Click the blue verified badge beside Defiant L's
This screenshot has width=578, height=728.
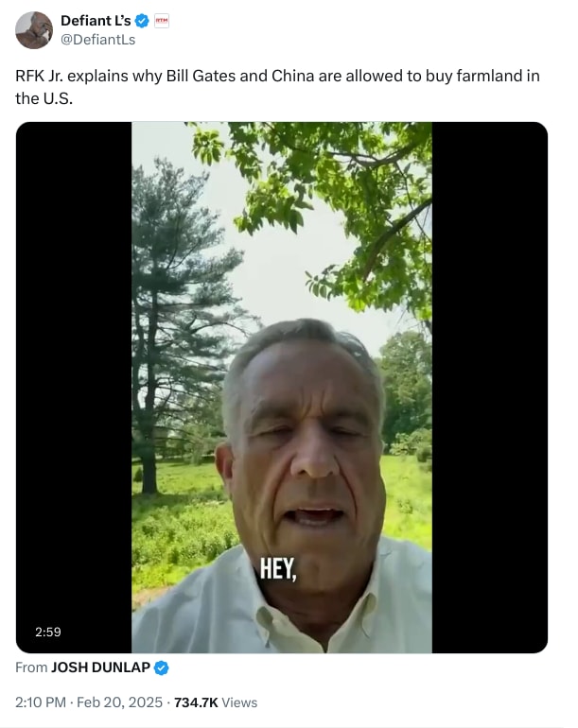(142, 21)
